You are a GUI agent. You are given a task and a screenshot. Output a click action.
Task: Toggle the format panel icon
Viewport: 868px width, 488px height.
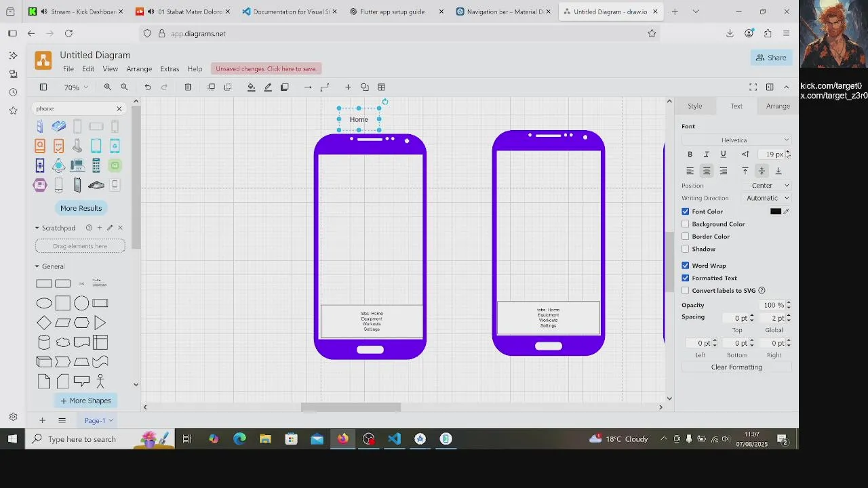(770, 87)
